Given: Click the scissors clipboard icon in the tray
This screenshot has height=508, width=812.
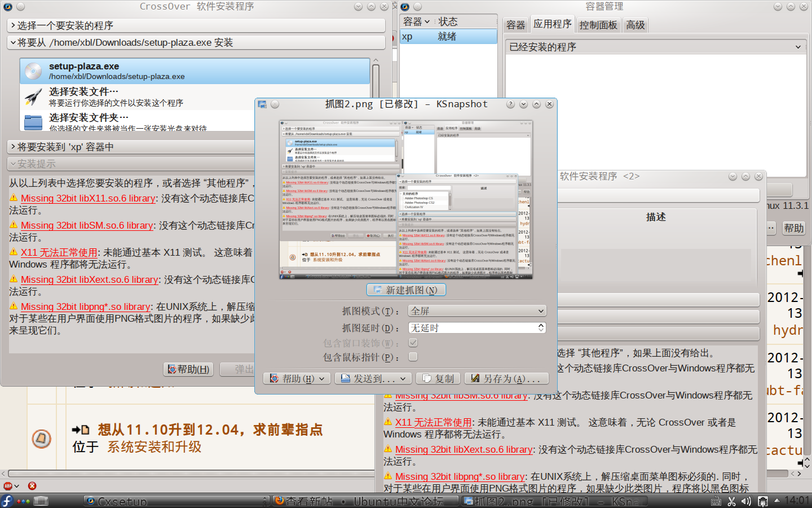Looking at the screenshot, I should pyautogui.click(x=731, y=501).
